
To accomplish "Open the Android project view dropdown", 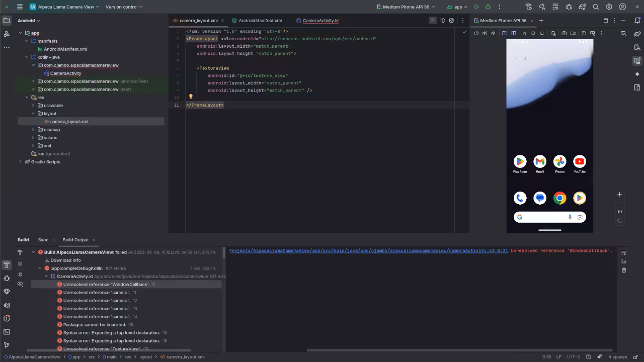I will (29, 21).
